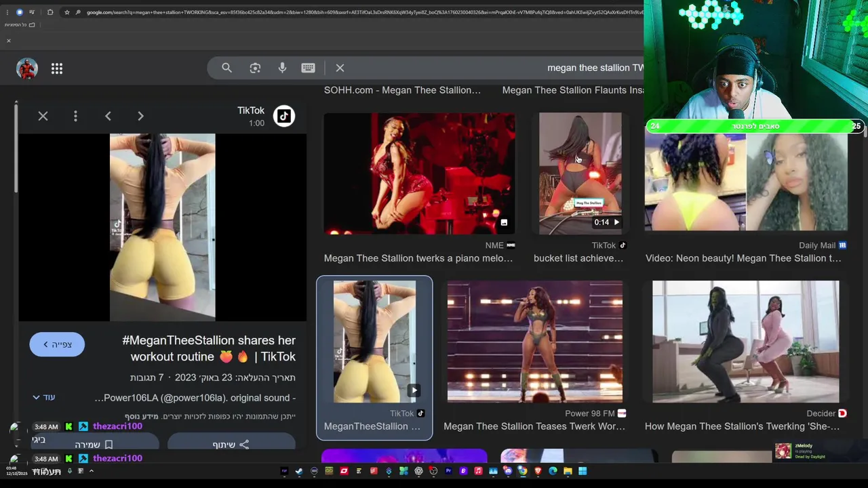Open the Apple Music taskbar icon

point(478,471)
